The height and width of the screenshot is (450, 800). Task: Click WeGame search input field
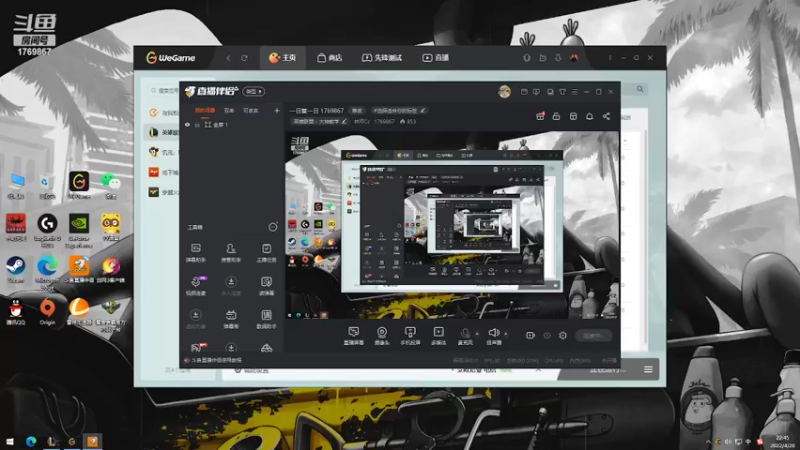point(166,90)
